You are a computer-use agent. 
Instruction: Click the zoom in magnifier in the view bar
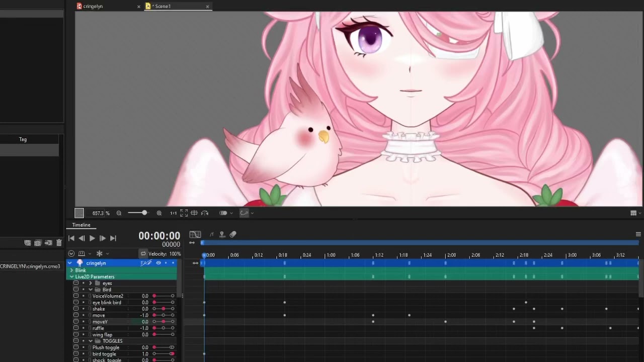click(159, 213)
